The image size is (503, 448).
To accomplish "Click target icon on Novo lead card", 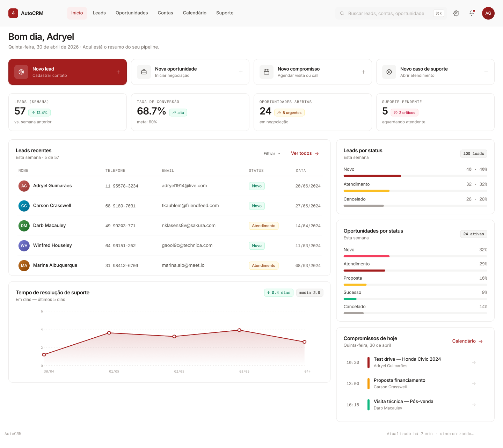I will point(21,72).
